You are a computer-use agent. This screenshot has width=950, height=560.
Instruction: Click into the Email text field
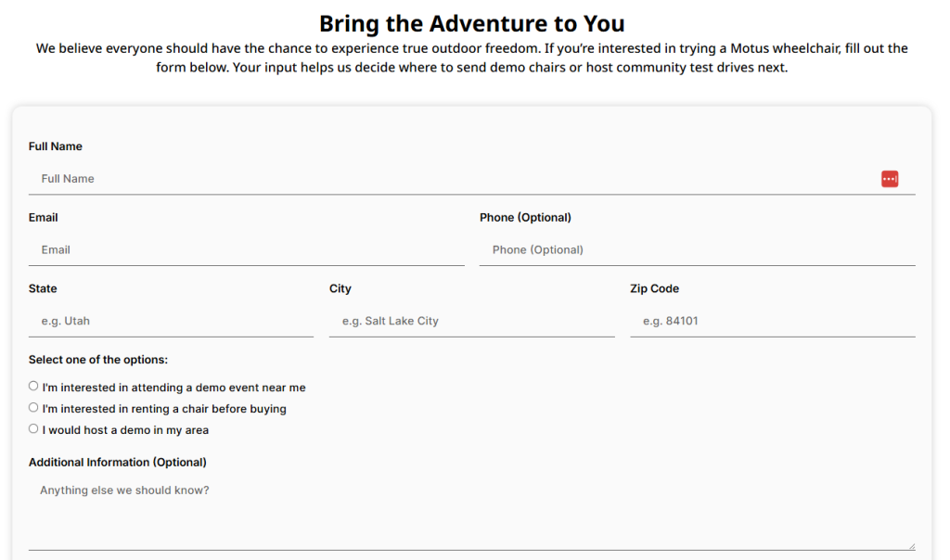tap(246, 250)
